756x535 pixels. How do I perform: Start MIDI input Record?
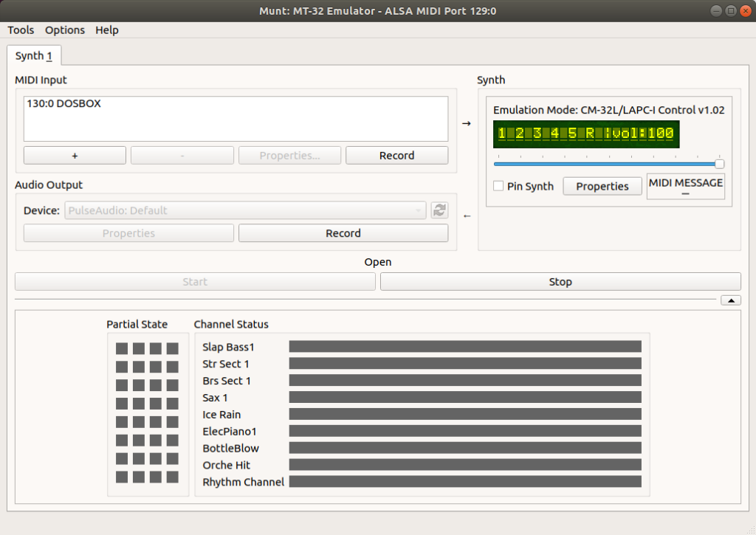tap(396, 156)
